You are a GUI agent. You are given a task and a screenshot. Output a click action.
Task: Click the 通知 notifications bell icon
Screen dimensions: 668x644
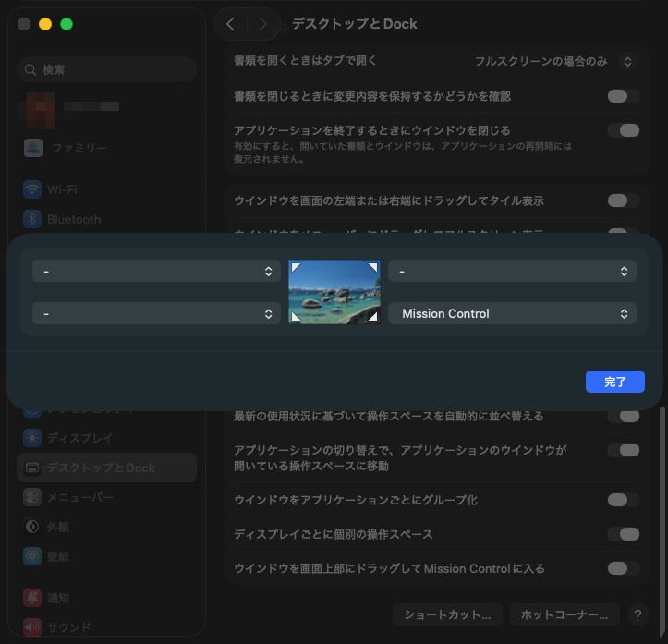point(33,598)
